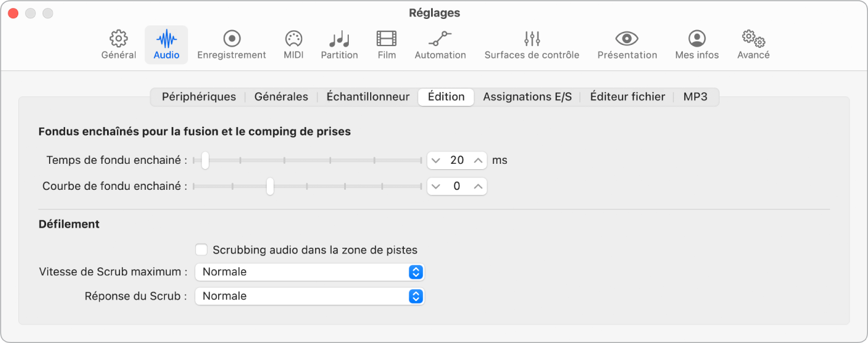Click heading Fondus enchaînés pour la fusion

pos(195,132)
